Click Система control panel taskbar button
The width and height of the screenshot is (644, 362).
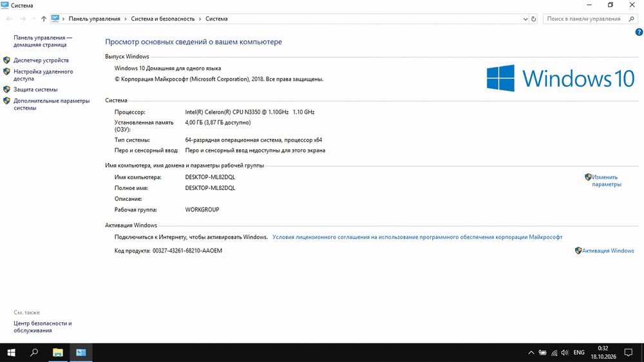coord(81,352)
